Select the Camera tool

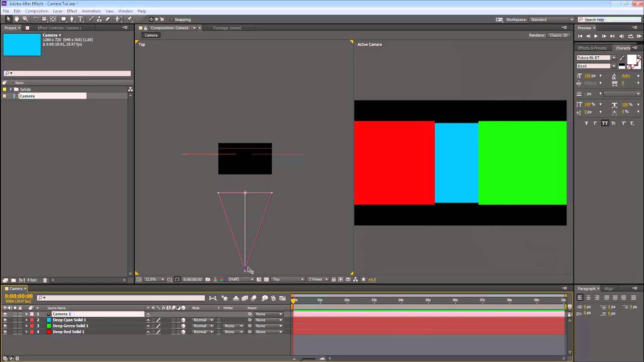point(44,19)
